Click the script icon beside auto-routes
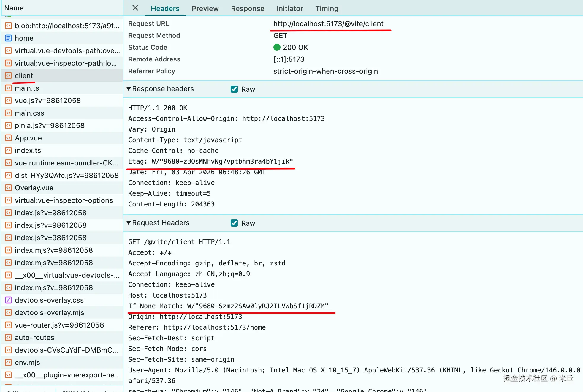The height and width of the screenshot is (392, 583). (8, 338)
